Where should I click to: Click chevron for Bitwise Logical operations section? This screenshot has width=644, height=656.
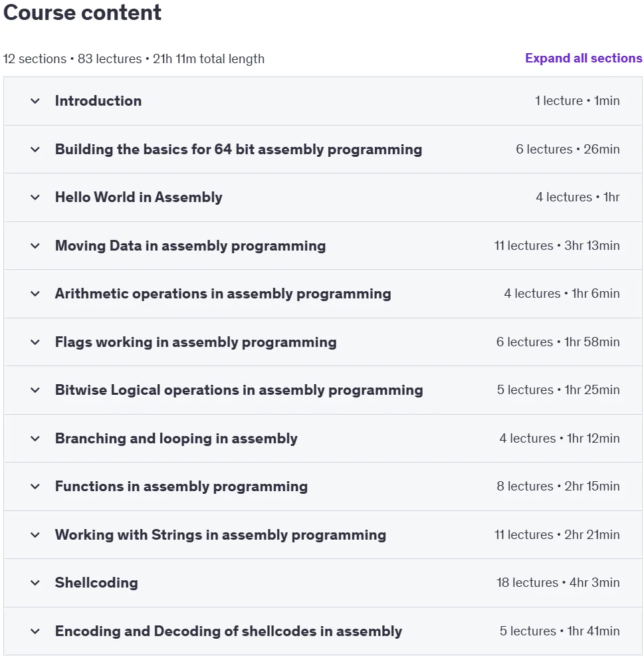35,390
